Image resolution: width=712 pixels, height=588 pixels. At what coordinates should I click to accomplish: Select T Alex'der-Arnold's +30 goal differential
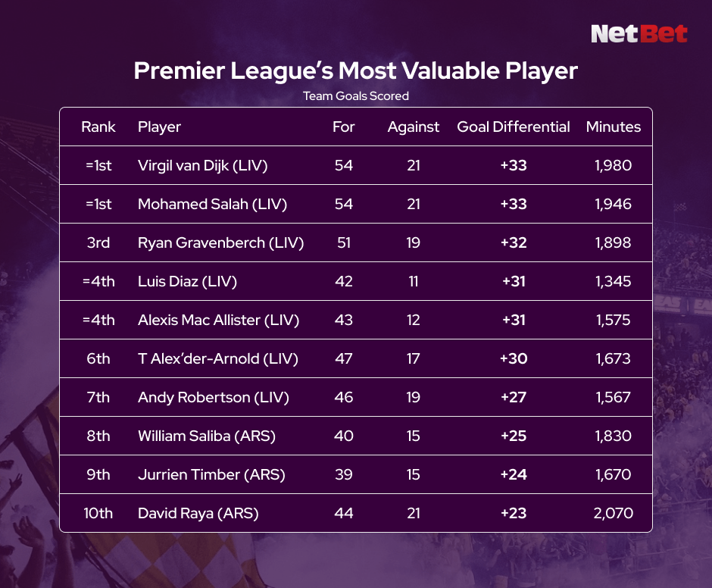[x=513, y=358]
